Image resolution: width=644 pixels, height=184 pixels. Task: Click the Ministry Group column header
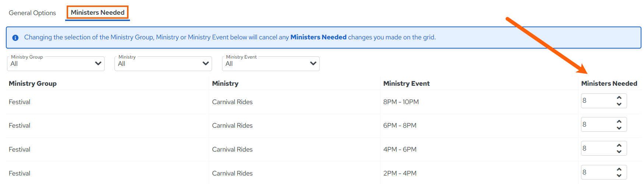pyautogui.click(x=33, y=84)
